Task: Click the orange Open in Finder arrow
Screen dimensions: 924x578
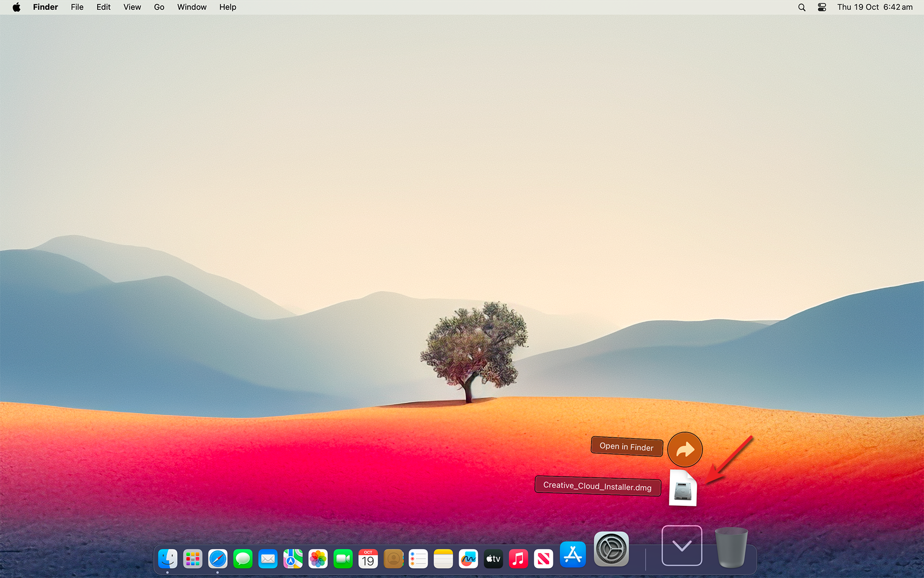Action: (685, 449)
